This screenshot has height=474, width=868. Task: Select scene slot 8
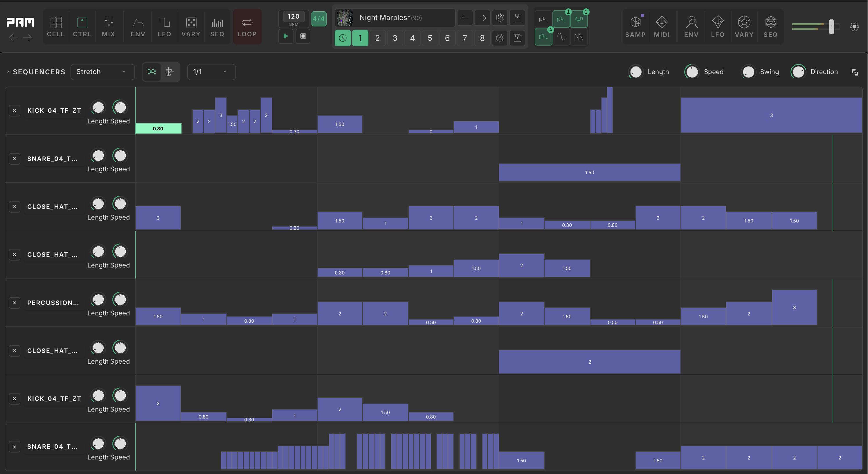[x=482, y=38]
